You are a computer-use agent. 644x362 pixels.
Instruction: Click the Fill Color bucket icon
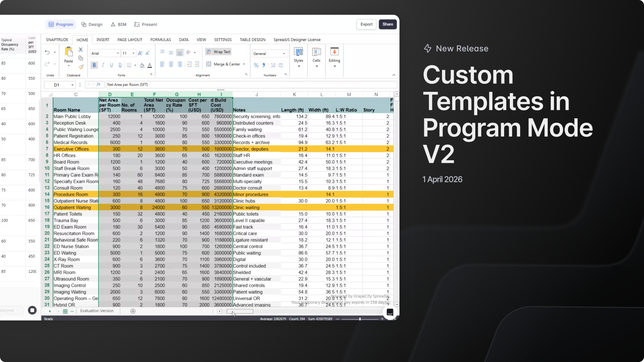coord(142,65)
